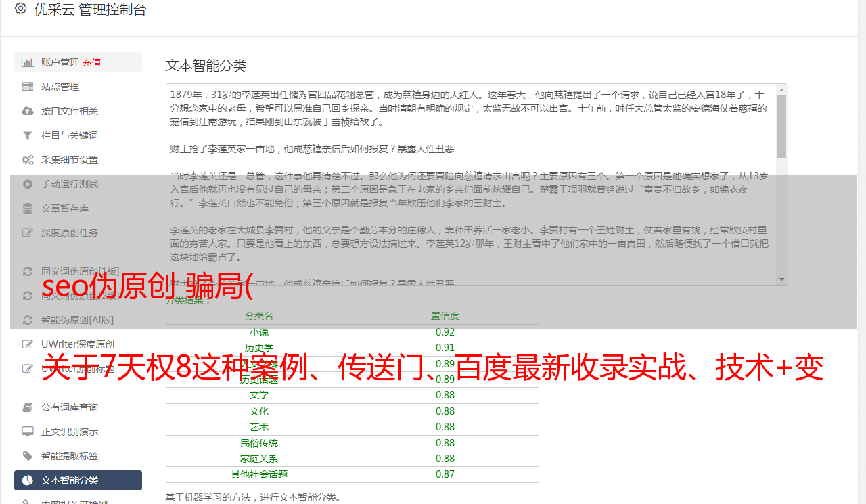
Task: Click the edit icon for UWriter深度原创
Action: 28,344
